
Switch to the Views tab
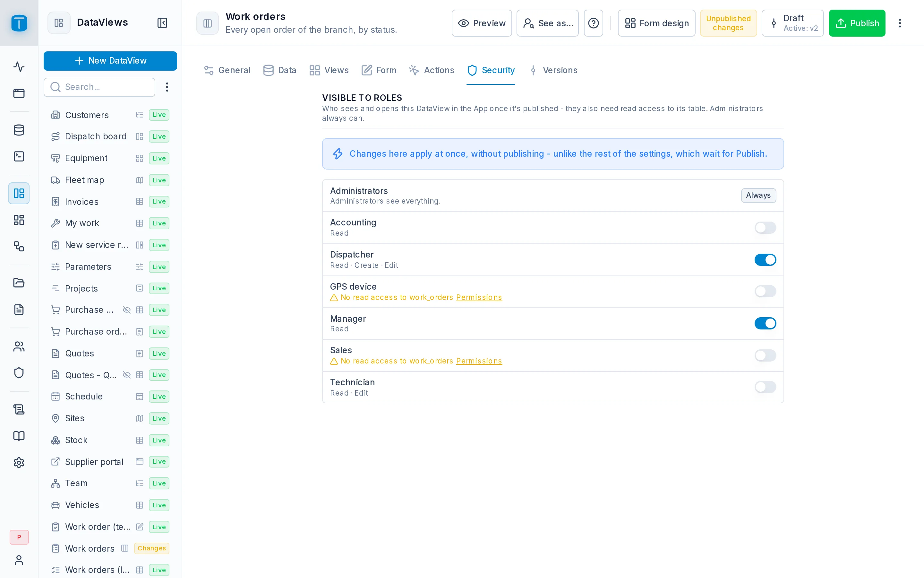(x=329, y=70)
